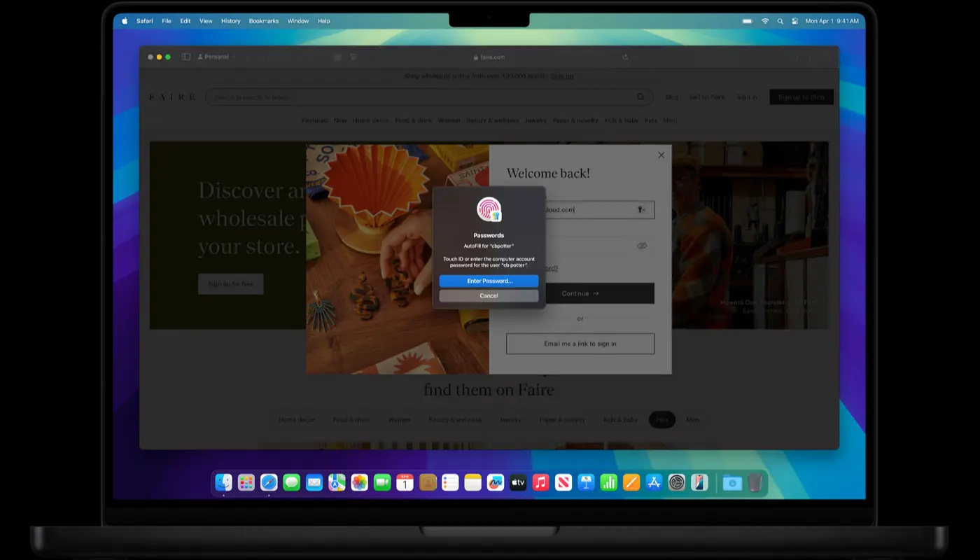The height and width of the screenshot is (560, 980).
Task: Open the Apple menu
Action: click(x=125, y=21)
